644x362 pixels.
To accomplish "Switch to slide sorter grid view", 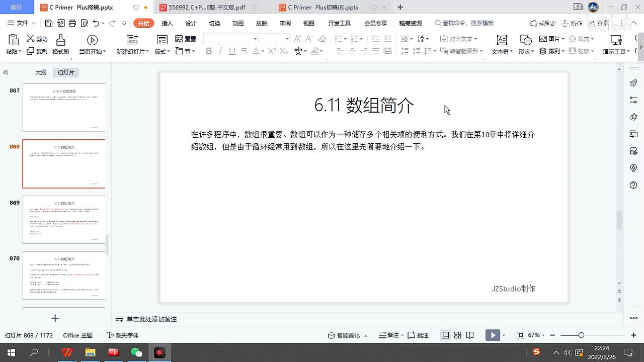I will tap(458, 335).
